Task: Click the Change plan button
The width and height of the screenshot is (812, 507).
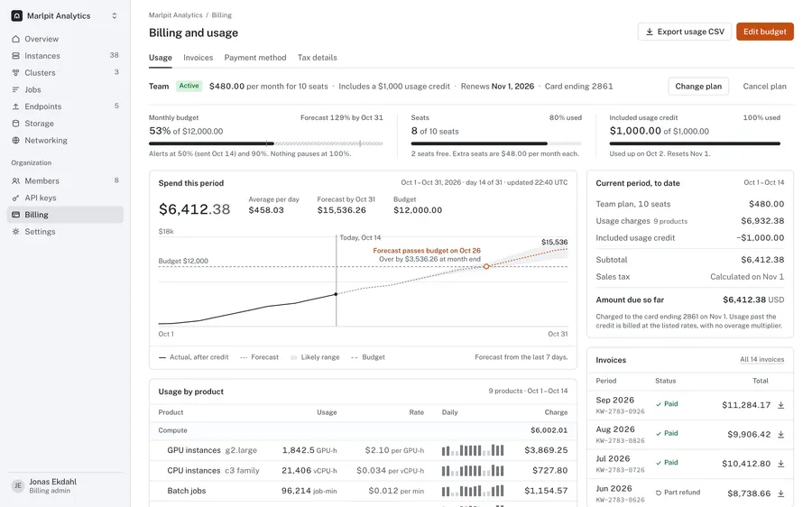Action: click(x=698, y=87)
